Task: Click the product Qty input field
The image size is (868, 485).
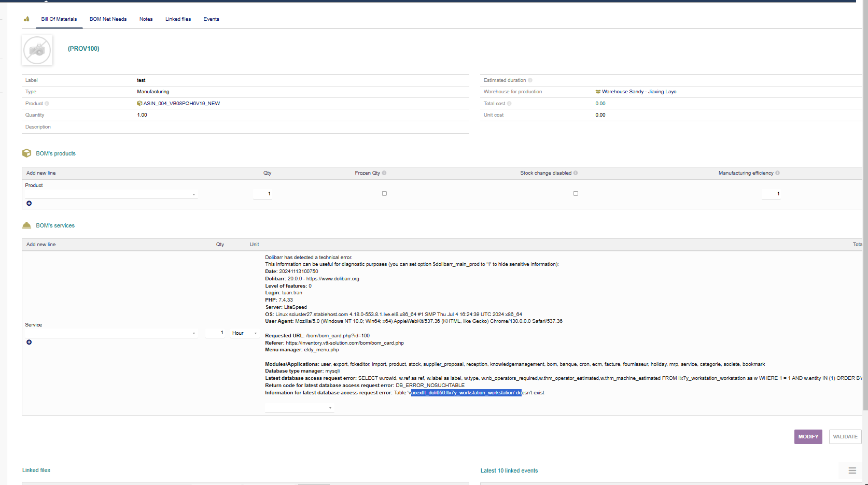Action: click(262, 194)
